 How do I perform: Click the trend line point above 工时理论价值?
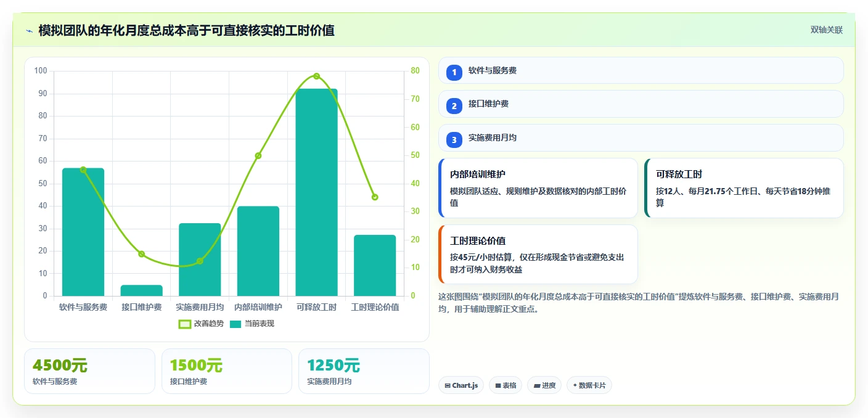tap(375, 197)
